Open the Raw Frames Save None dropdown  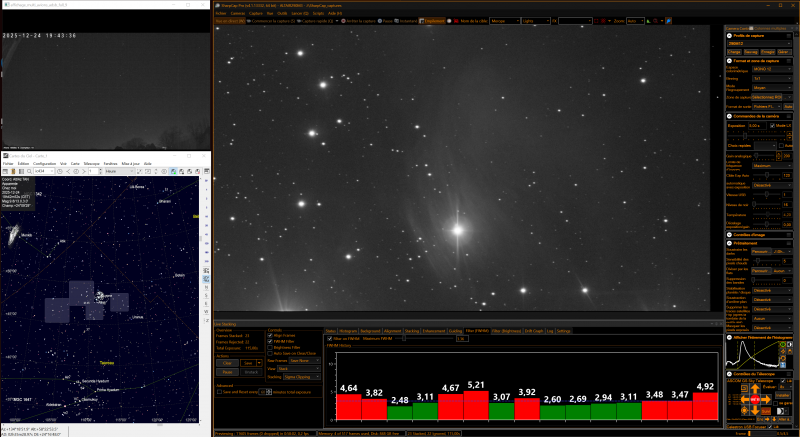pos(305,361)
